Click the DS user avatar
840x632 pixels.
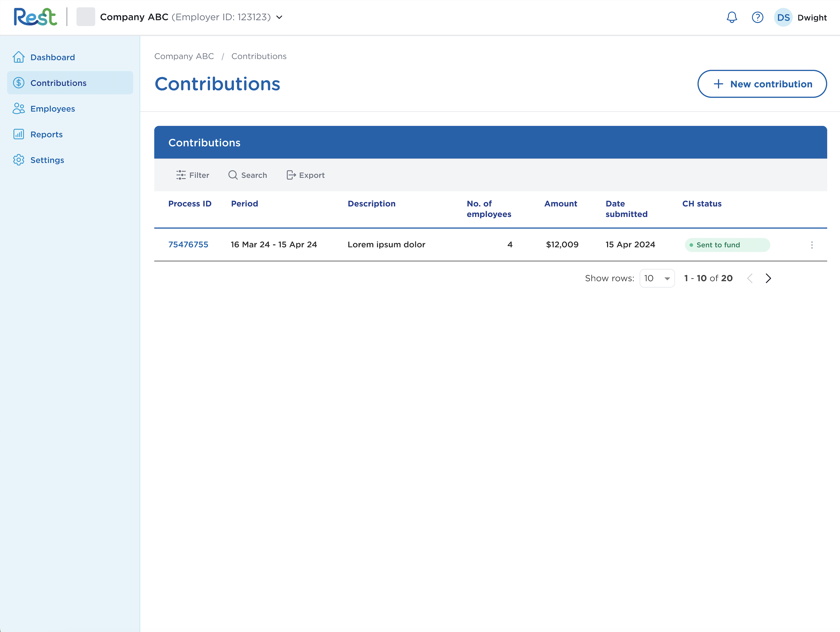(783, 17)
